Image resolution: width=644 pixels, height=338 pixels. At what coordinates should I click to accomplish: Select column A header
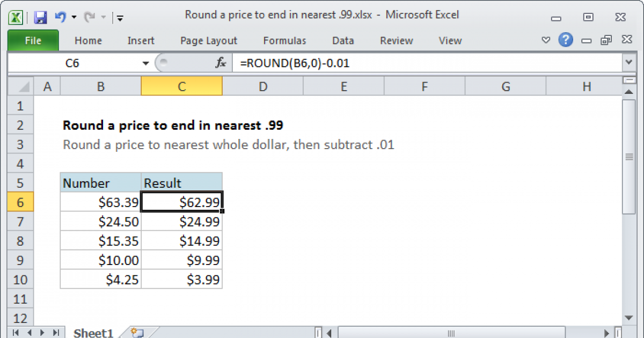[47, 86]
